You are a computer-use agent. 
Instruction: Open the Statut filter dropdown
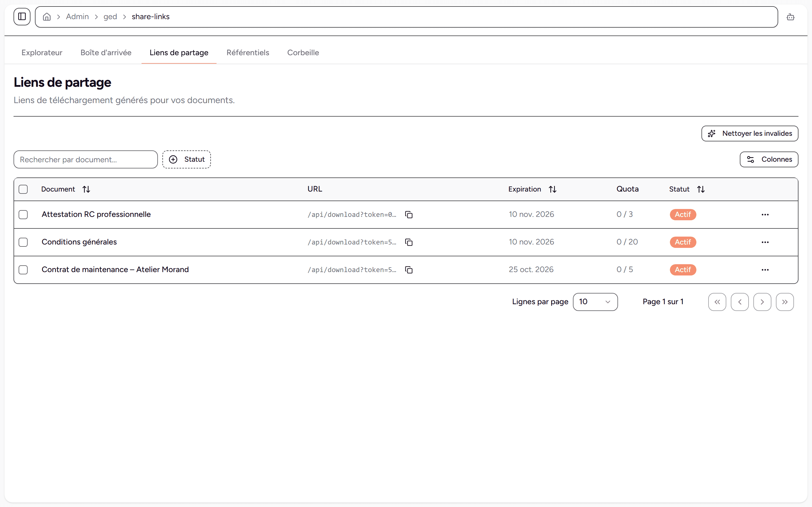coord(187,159)
